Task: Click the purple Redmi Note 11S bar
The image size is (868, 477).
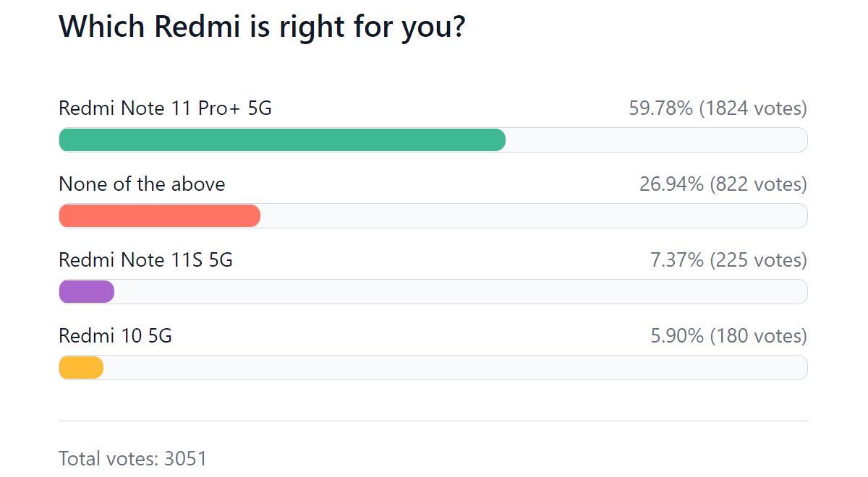Action: 87,292
